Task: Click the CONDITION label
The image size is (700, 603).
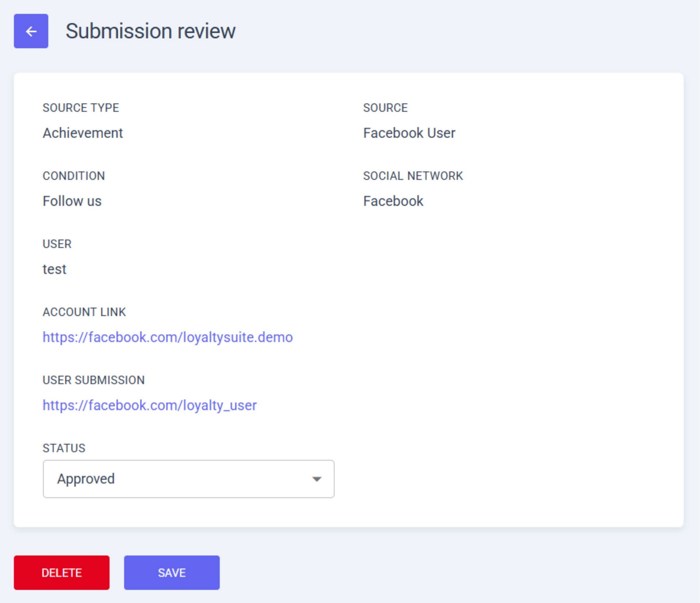Action: pyautogui.click(x=74, y=176)
